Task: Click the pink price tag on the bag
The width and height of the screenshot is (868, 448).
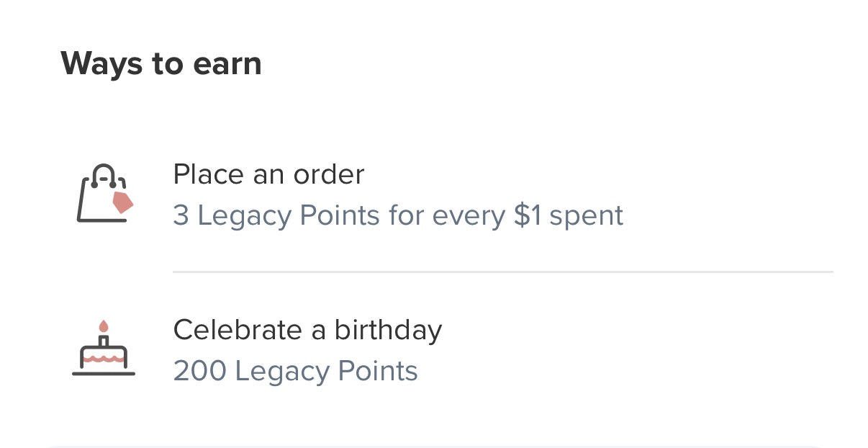Action: [123, 202]
